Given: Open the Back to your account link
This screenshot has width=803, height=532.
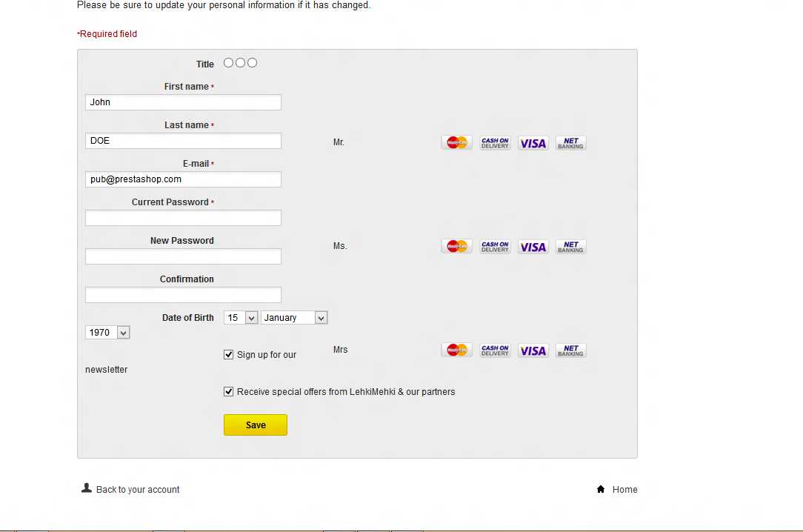Looking at the screenshot, I should (138, 490).
